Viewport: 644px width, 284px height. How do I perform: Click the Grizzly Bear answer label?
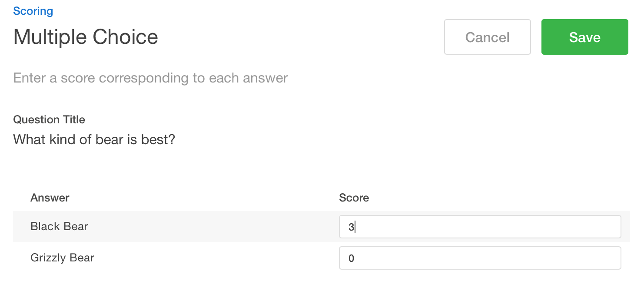tap(62, 258)
